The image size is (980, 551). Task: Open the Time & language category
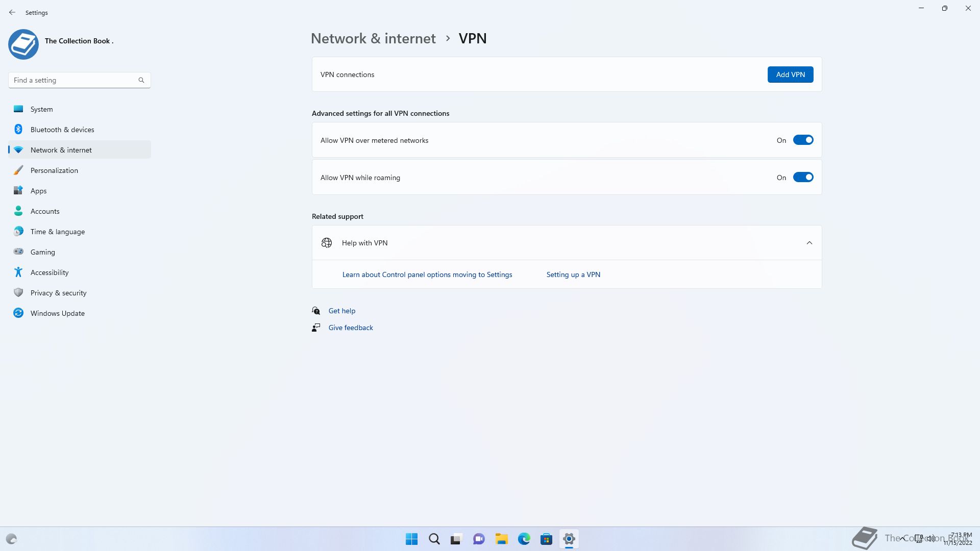[58, 232]
